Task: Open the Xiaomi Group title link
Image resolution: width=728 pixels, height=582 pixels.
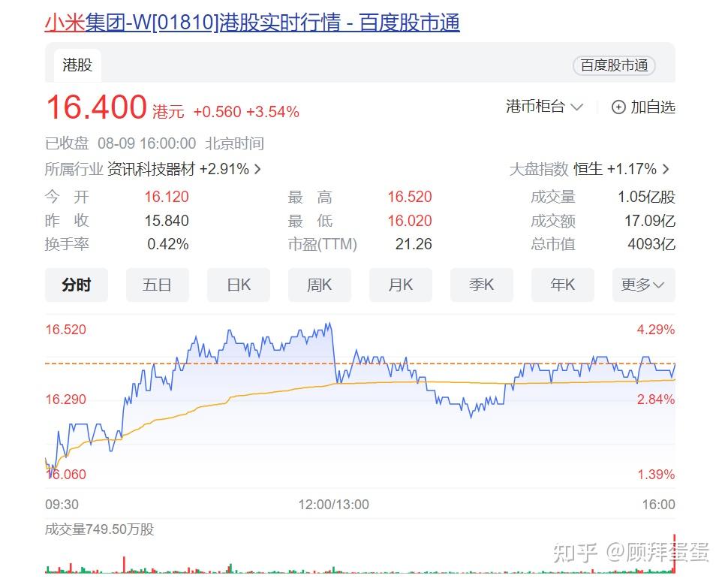Action: pyautogui.click(x=252, y=23)
